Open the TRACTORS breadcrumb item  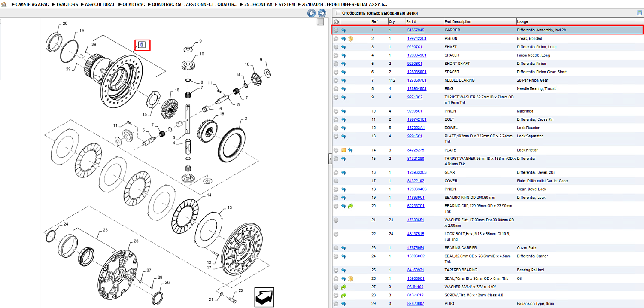67,4
